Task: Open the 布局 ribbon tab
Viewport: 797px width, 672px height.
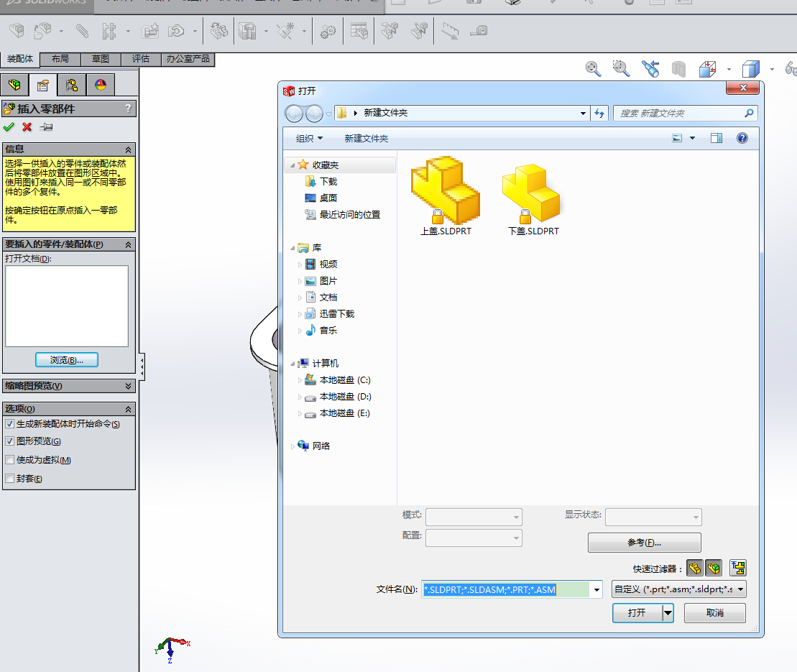Action: pos(60,59)
